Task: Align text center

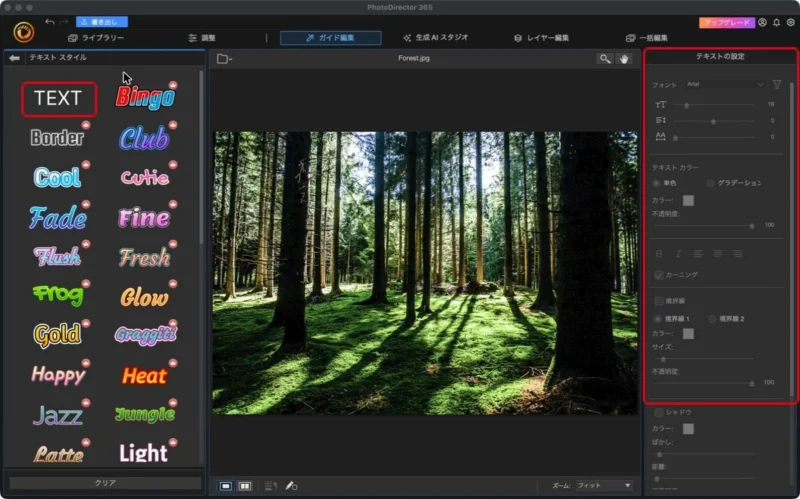Action: pos(717,254)
